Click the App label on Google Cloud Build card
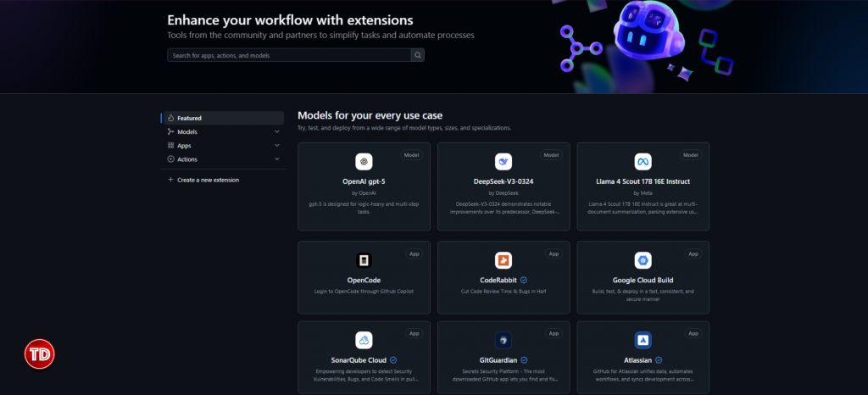This screenshot has width=868, height=395. [x=693, y=253]
